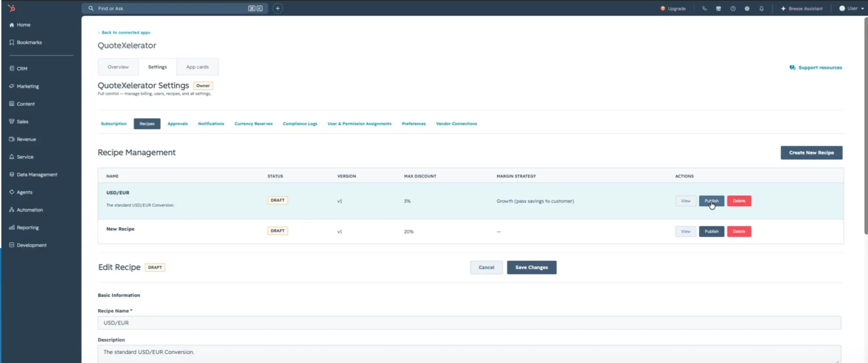Image resolution: width=868 pixels, height=363 pixels.
Task: Focus the Recipe Name input field
Action: [x=469, y=323]
